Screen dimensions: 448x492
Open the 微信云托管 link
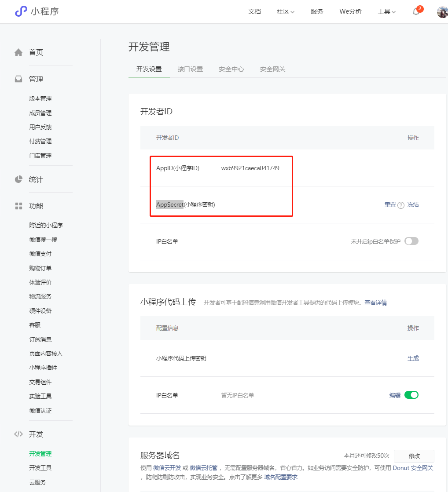[204, 468]
